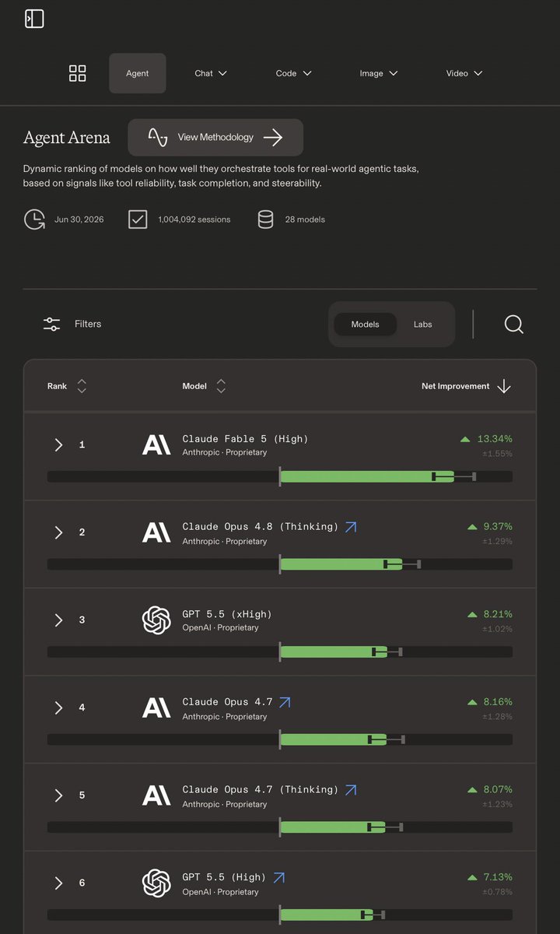Click the 1,004,092 sessions text
This screenshot has width=560, height=934.
point(194,219)
